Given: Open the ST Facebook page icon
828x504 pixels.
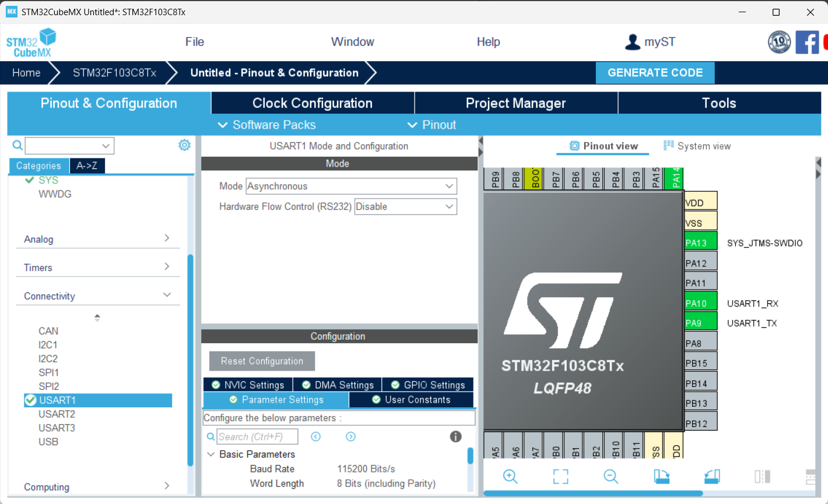Looking at the screenshot, I should click(x=807, y=42).
